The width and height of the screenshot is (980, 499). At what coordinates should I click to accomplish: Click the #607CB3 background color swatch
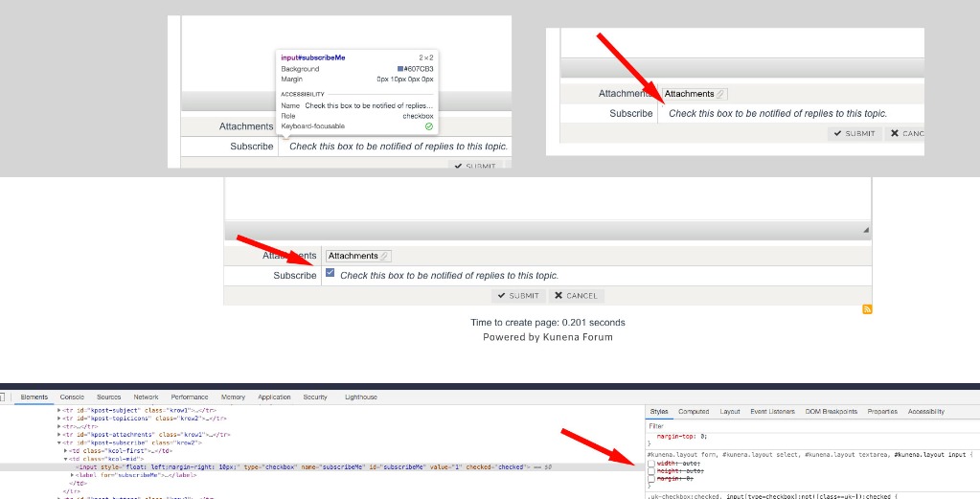(400, 69)
